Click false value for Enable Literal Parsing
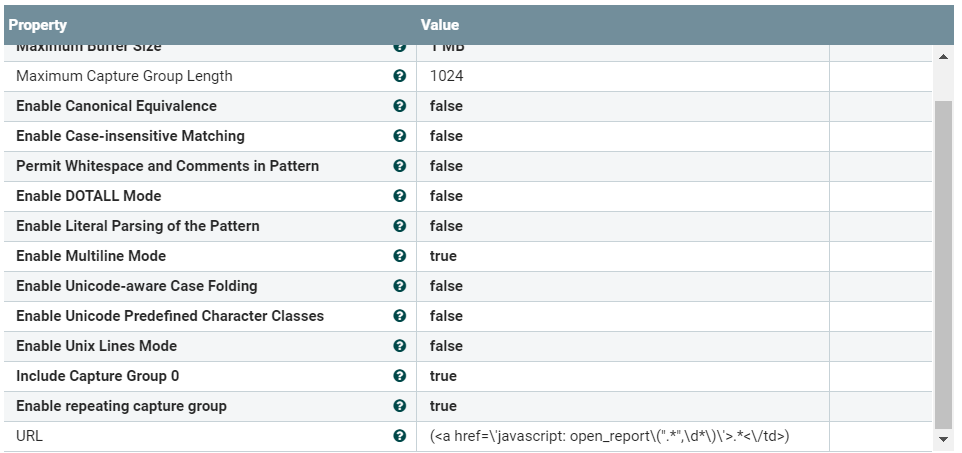 (x=446, y=226)
